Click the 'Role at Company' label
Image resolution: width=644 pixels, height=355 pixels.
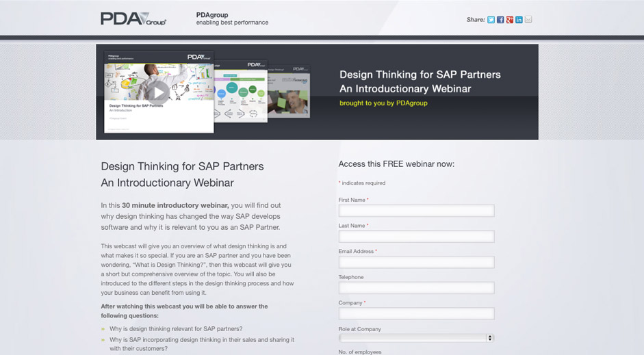click(359, 329)
